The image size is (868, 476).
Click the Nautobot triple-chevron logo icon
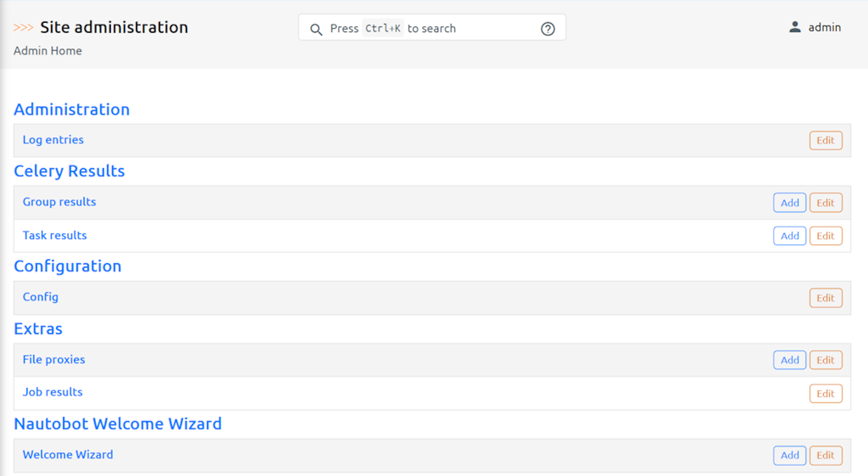tap(23, 28)
